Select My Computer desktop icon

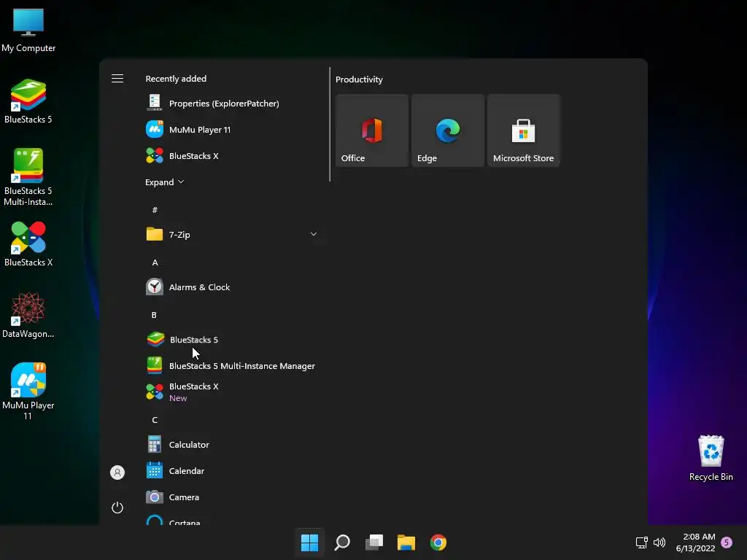coord(28,30)
